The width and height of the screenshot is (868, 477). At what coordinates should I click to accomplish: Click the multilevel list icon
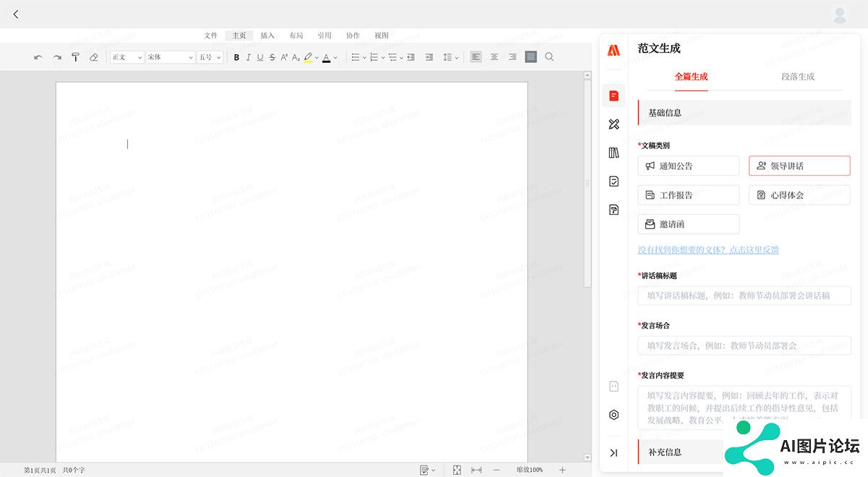click(x=392, y=57)
